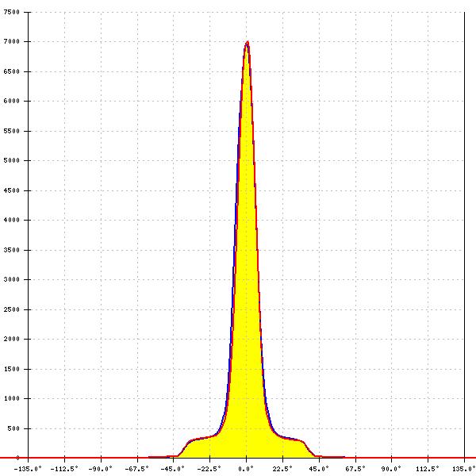This screenshot has width=476, height=476.
Task: Click the 135.0° x-axis label
Action: point(464,469)
